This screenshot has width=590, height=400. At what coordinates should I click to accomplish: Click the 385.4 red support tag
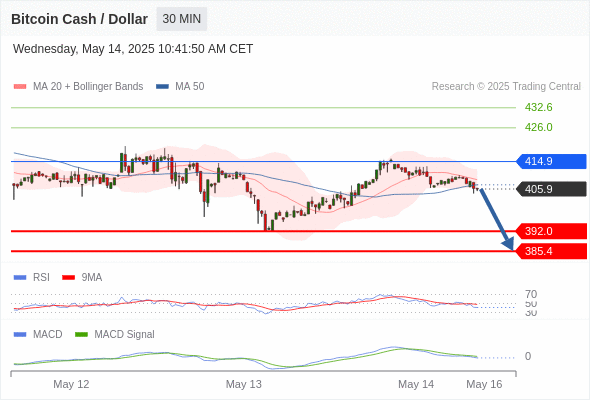tap(551, 251)
